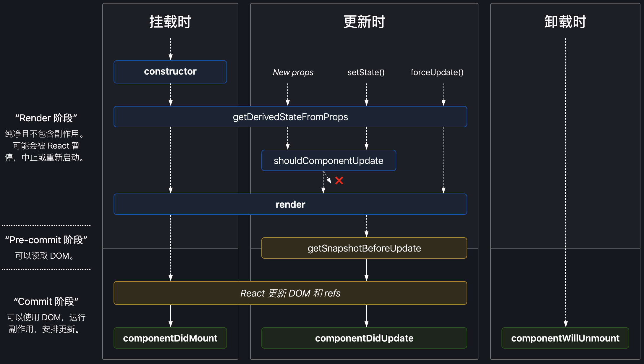644x364 pixels.
Task: Click the React 更新 DOM 和 refs bar
Action: [x=290, y=293]
